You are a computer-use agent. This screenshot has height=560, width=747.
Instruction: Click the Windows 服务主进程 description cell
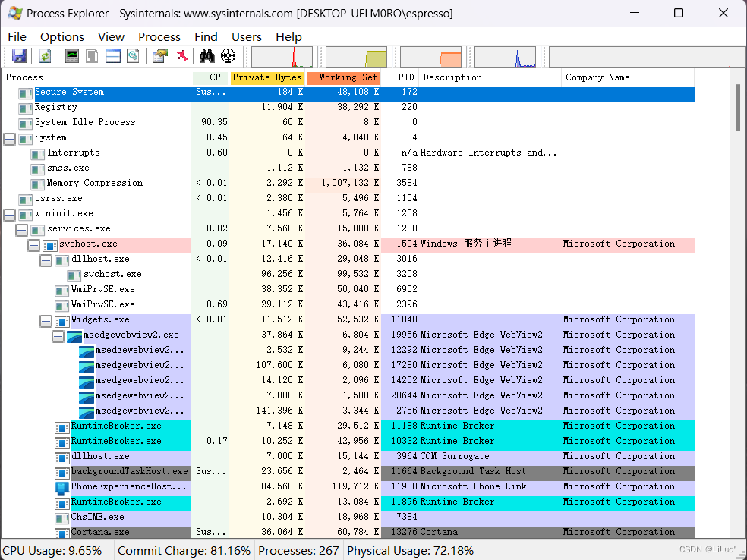pos(466,244)
